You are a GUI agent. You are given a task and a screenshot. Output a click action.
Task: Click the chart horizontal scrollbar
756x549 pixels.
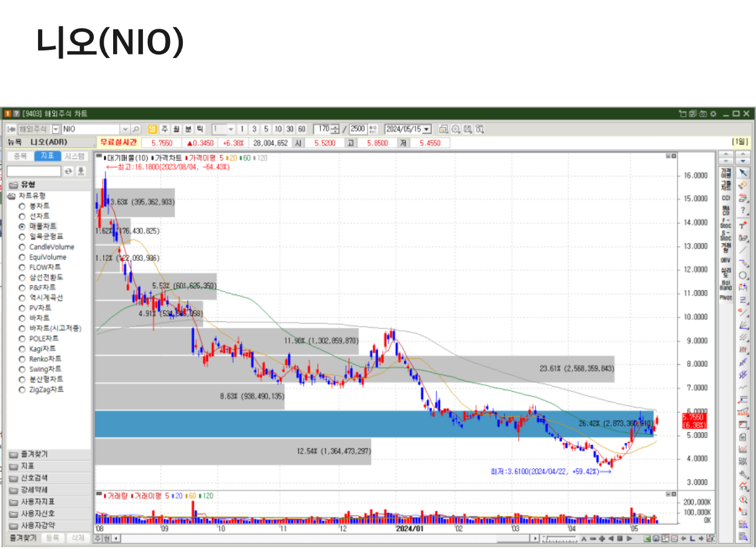pyautogui.click(x=326, y=538)
